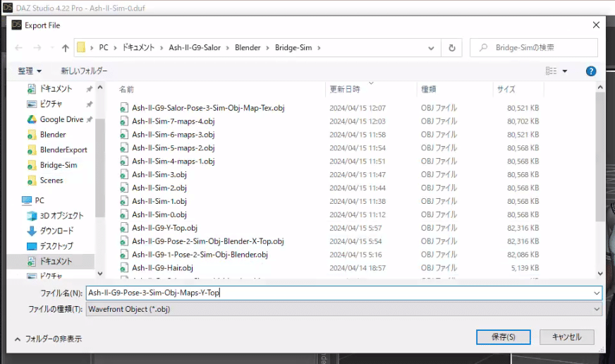Select Blender in the address breadcrumb
This screenshot has height=364, width=615.
248,48
